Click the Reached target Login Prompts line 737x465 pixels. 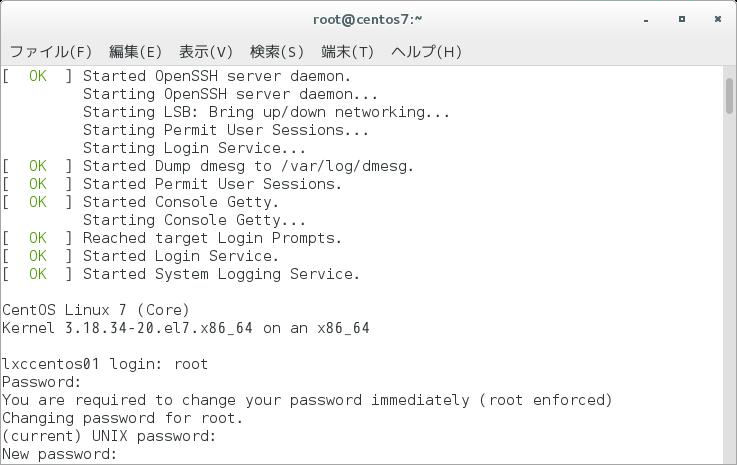pyautogui.click(x=212, y=238)
